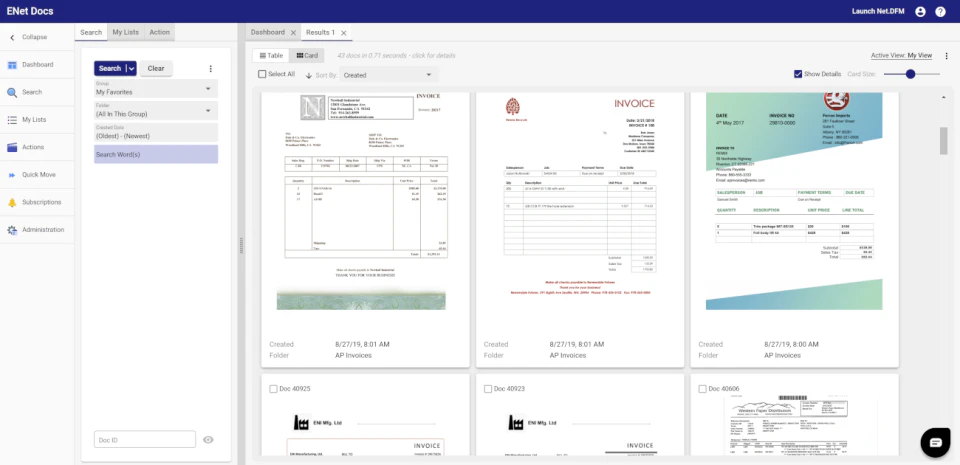Select Doc 40923 checkbox
This screenshot has height=465, width=960.
tap(488, 389)
